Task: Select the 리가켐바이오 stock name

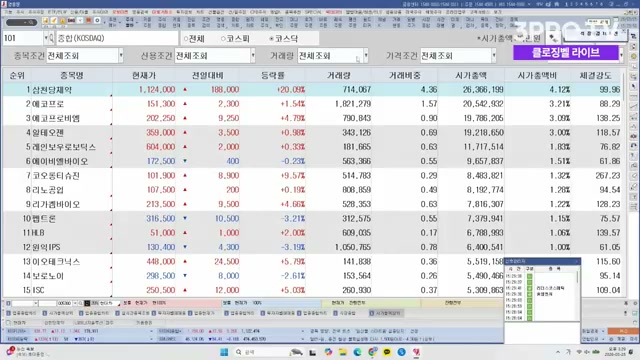Action: click(56, 204)
